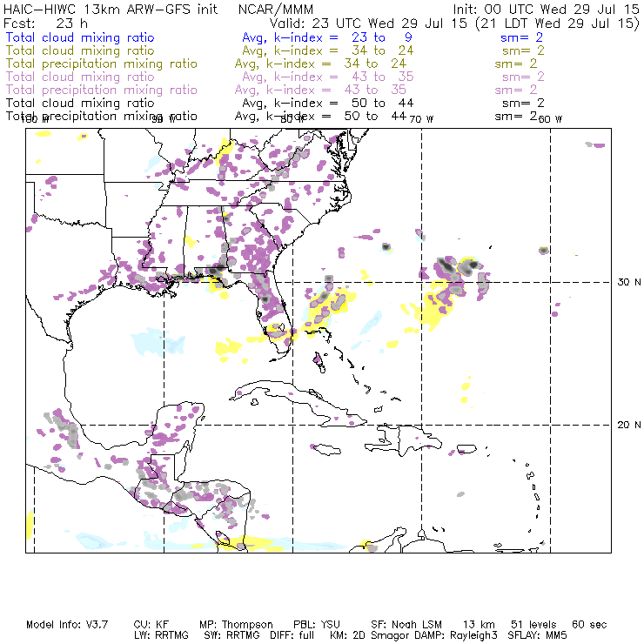Click the 'Valid: 23 UTC Wed 29 Jul 15' text
Screen dimensions: 644x644
click(x=368, y=23)
